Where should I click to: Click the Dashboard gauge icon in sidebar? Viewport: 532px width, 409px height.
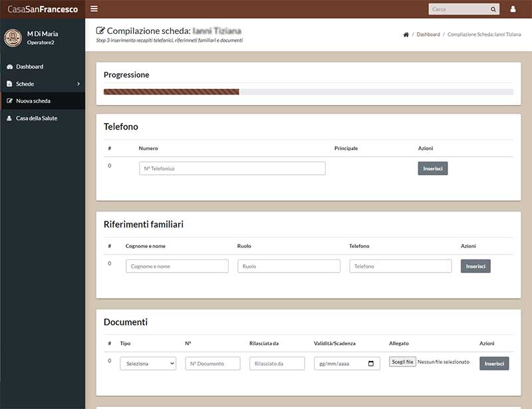(9, 67)
